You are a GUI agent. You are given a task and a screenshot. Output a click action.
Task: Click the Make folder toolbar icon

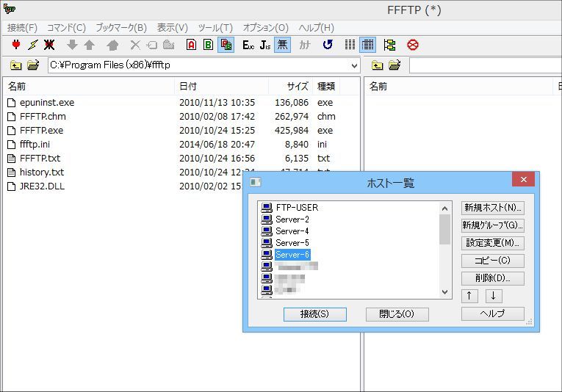tap(168, 45)
